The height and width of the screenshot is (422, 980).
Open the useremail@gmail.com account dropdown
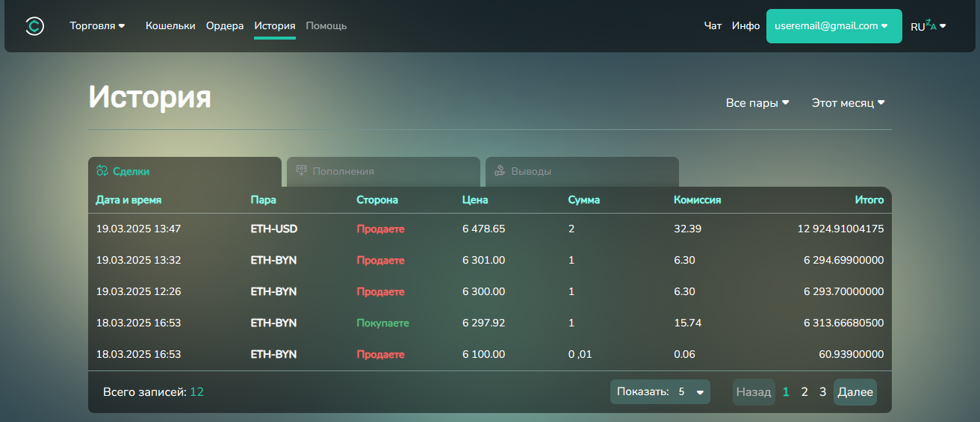click(834, 26)
